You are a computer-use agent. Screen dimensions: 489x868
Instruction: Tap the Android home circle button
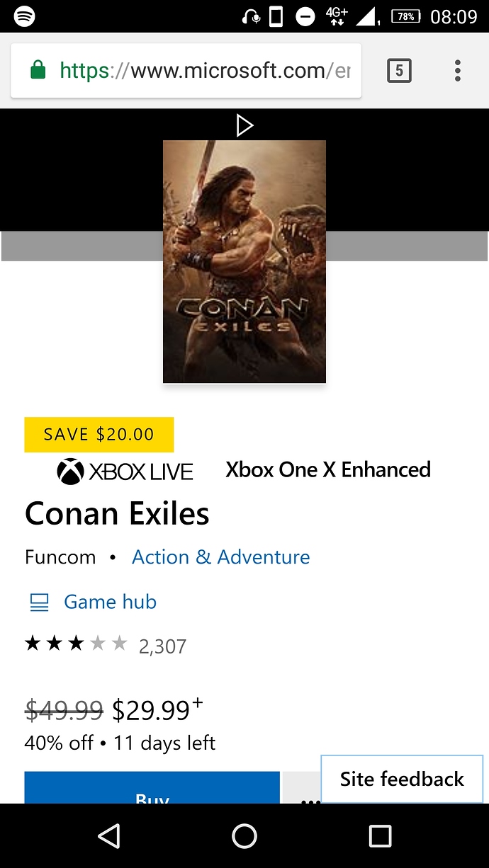click(244, 836)
